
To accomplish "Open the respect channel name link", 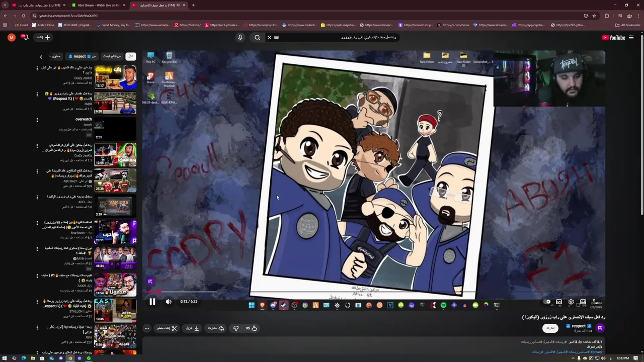I will coord(579,326).
